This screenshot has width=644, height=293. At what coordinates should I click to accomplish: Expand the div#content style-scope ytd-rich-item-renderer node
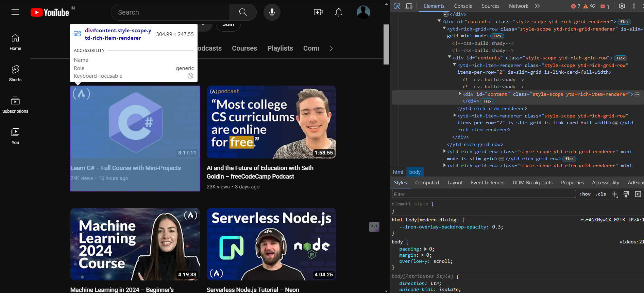(460, 94)
